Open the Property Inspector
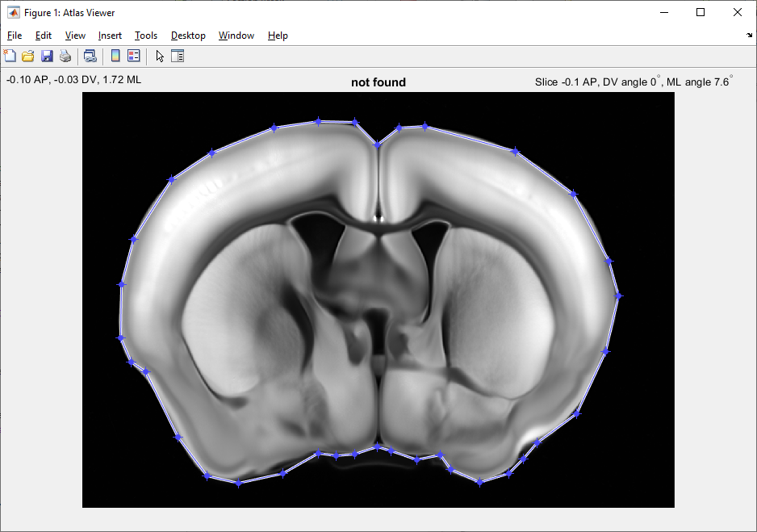The image size is (757, 532). 178,56
